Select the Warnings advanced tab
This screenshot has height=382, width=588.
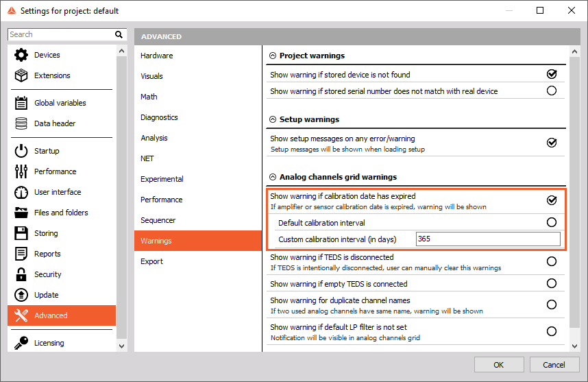click(198, 241)
